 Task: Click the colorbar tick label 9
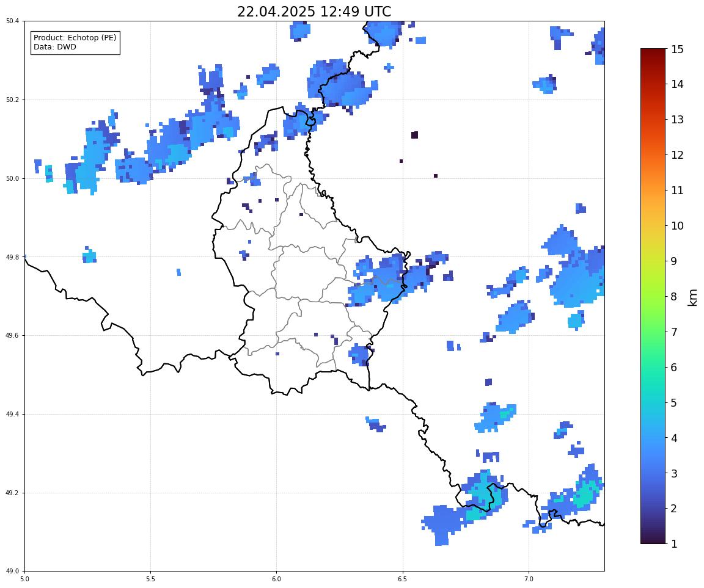tap(674, 261)
